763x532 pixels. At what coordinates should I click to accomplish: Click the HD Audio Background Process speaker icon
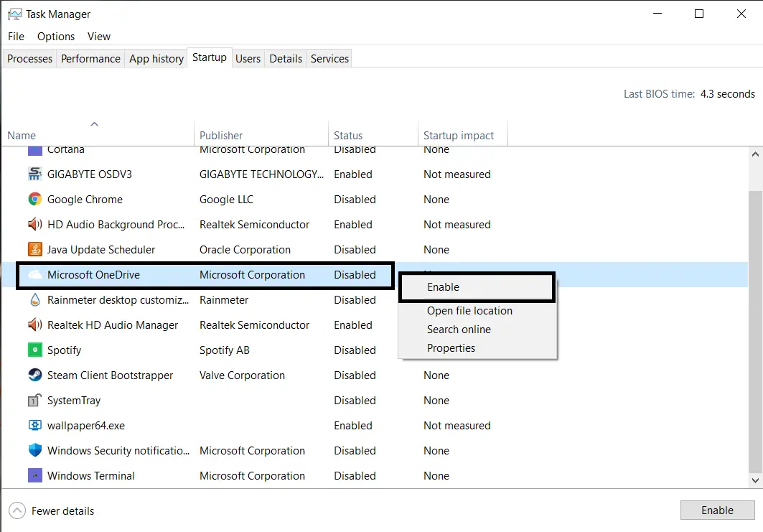click(x=34, y=225)
